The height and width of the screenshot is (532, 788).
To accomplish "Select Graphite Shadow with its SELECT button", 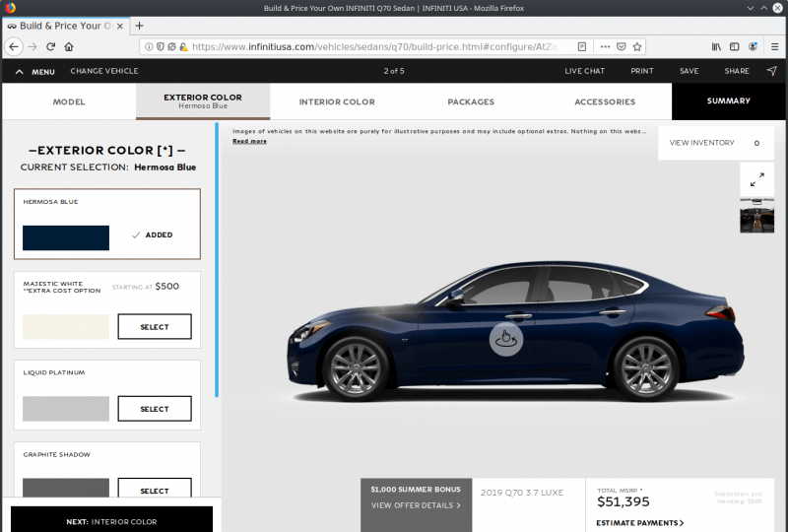I will [155, 488].
